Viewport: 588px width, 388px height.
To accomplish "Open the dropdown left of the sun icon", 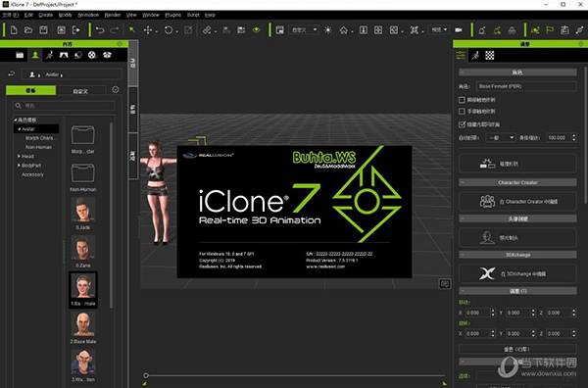I will point(304,30).
